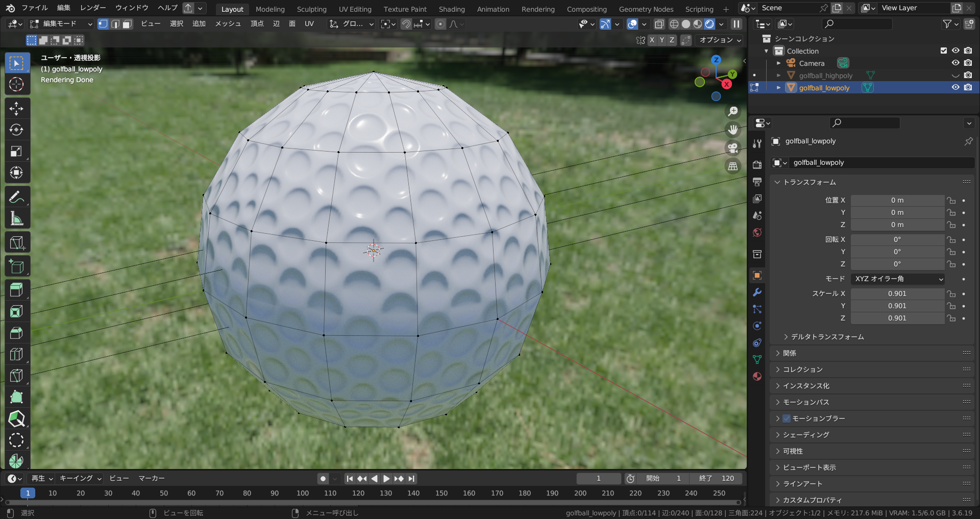Disable the Collection checkbox in the outliner
The image size is (980, 519).
click(x=944, y=51)
